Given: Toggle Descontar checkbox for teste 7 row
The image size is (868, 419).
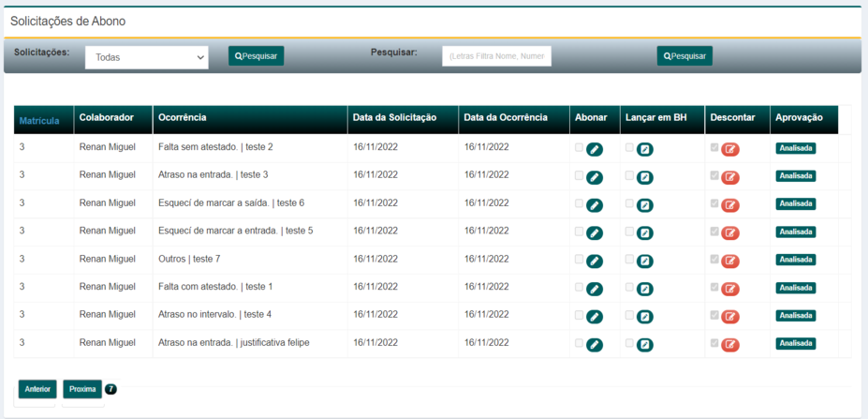Looking at the screenshot, I should click(x=715, y=259).
